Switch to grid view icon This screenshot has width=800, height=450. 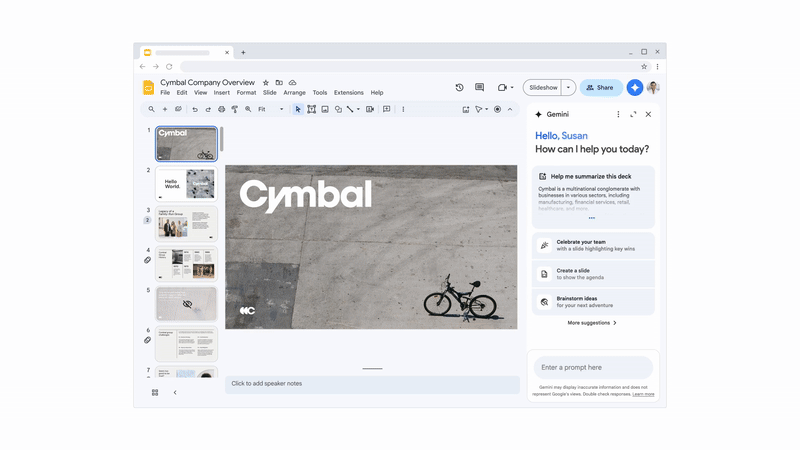coord(155,393)
